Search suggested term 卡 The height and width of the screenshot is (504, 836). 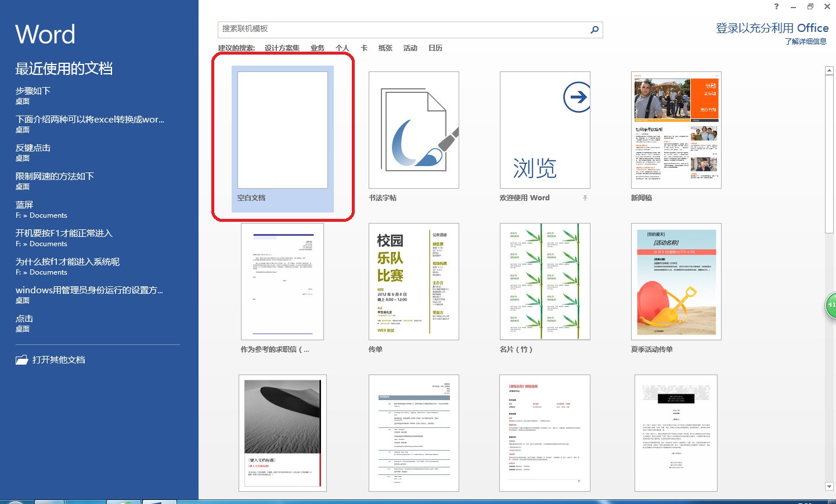click(364, 48)
